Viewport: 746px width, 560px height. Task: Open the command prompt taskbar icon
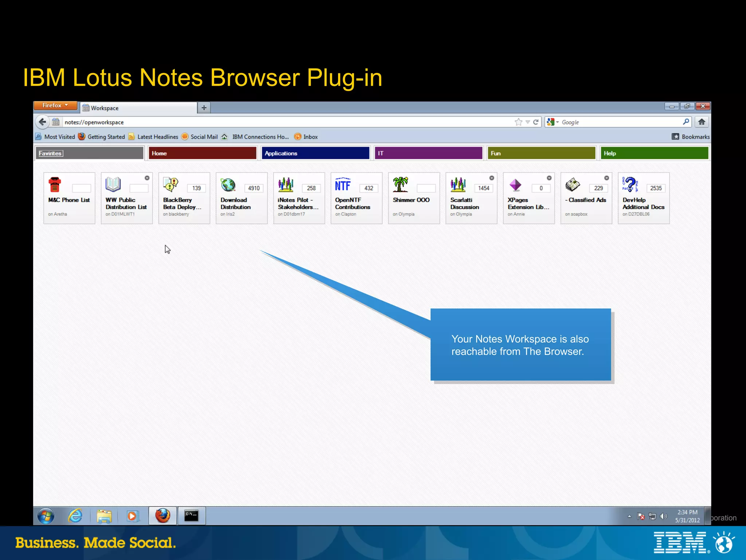pos(191,516)
